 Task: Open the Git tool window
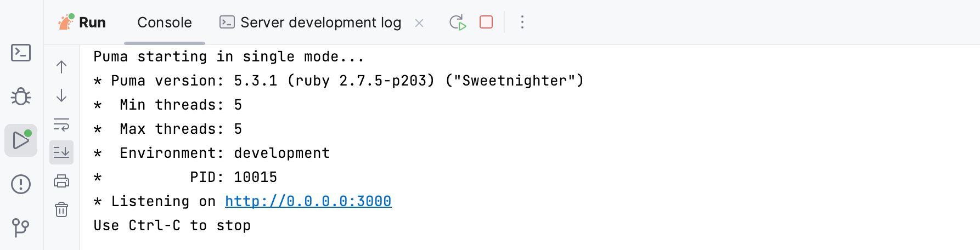coord(21,227)
